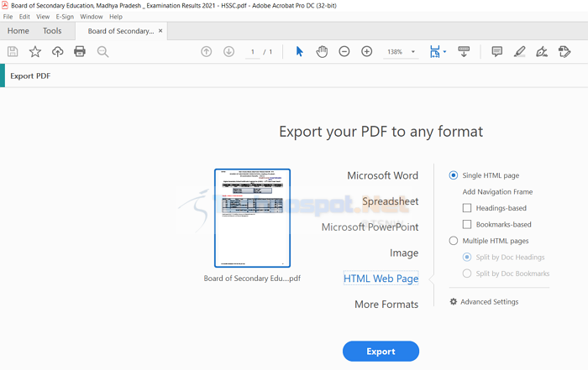
Task: Click the stamp tool icon
Action: (564, 51)
